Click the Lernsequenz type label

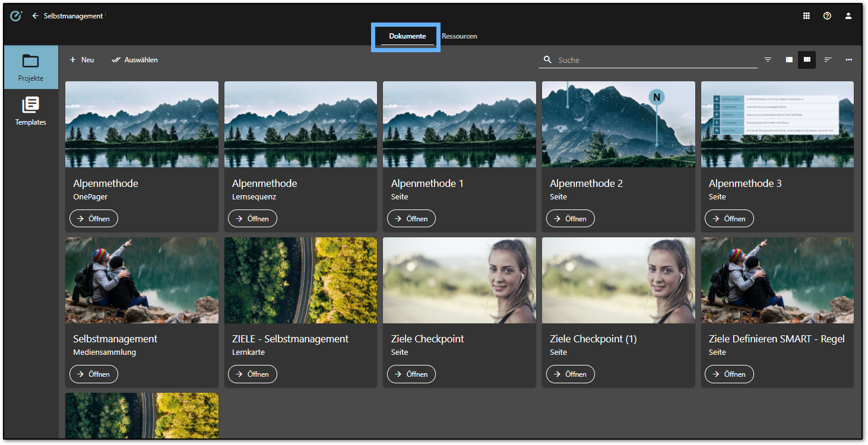[254, 197]
